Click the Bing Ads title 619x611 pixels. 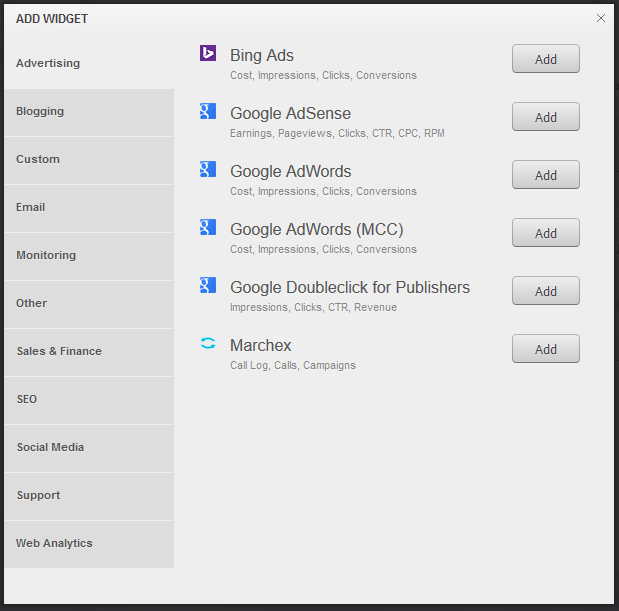tap(262, 56)
